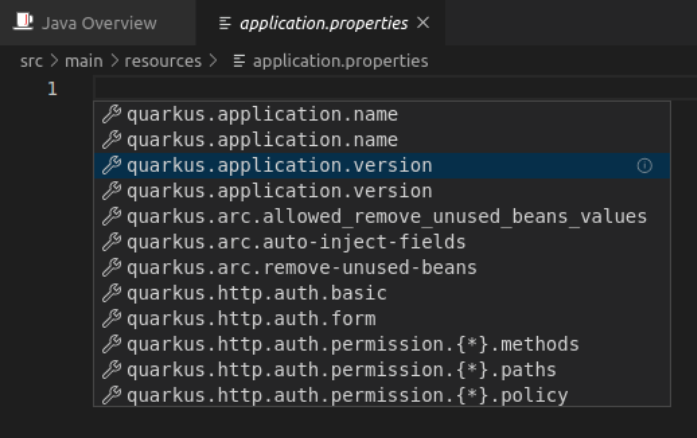Viewport: 697px width, 438px height.
Task: Choose quarkus.arc.allowed_remove_unused_beans_values suggestion
Action: [382, 217]
